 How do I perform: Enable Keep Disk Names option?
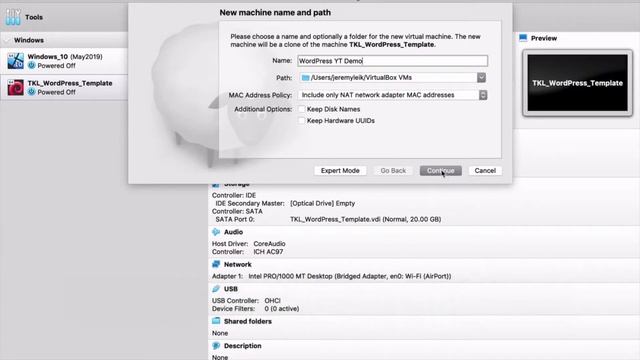click(302, 109)
